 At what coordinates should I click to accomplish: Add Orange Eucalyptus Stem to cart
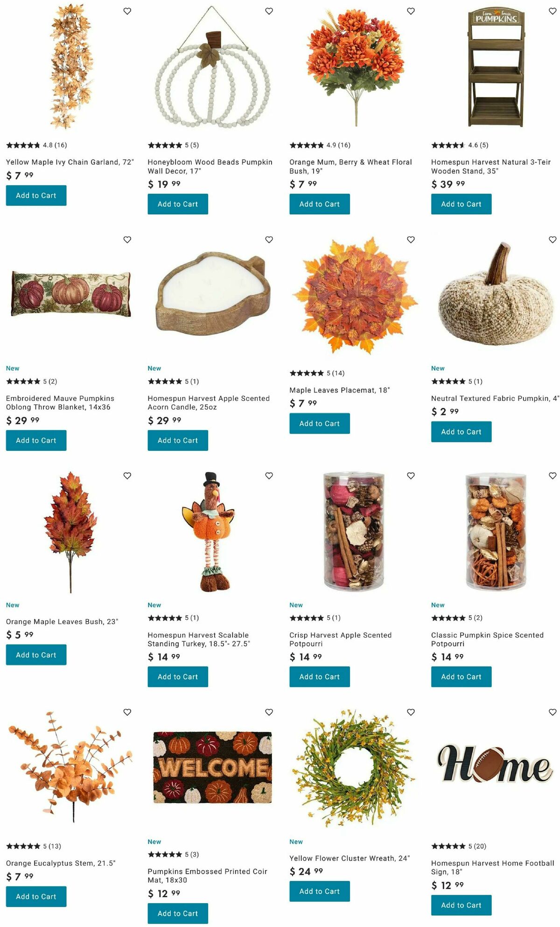pos(36,896)
